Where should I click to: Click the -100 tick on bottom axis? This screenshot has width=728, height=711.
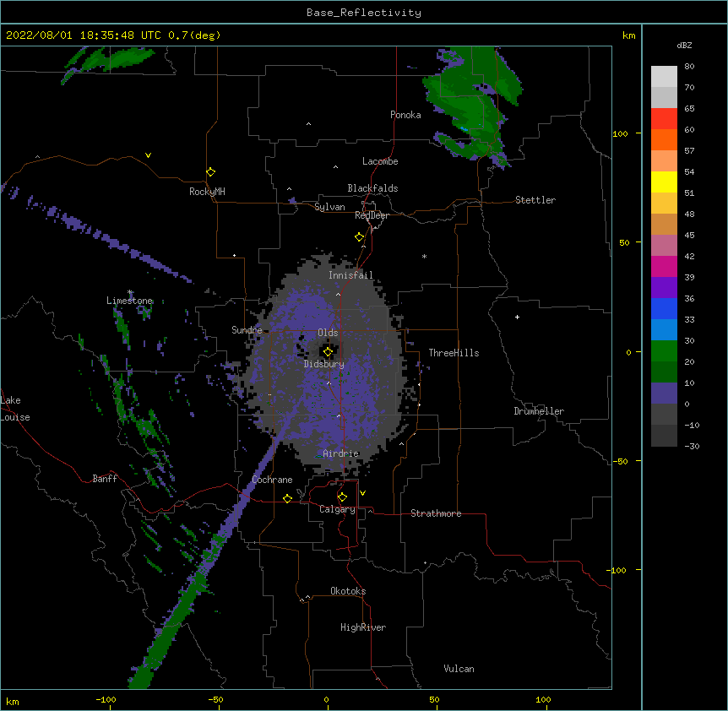pos(106,699)
